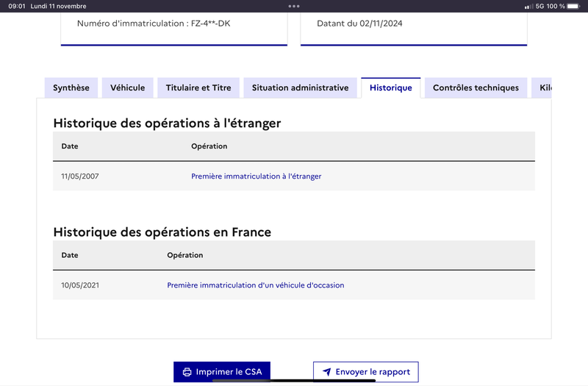Image resolution: width=588 pixels, height=386 pixels.
Task: Open the Synthèse tab
Action: pos(71,87)
